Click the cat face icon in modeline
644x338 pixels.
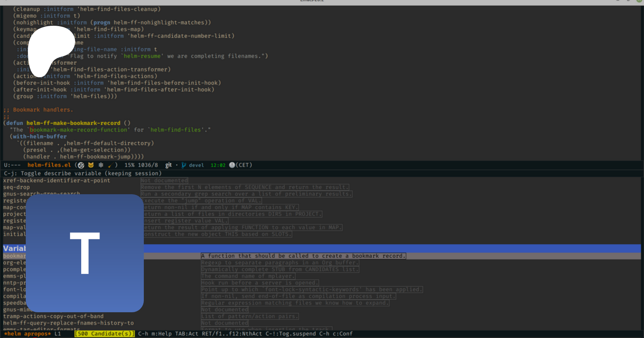pos(91,165)
